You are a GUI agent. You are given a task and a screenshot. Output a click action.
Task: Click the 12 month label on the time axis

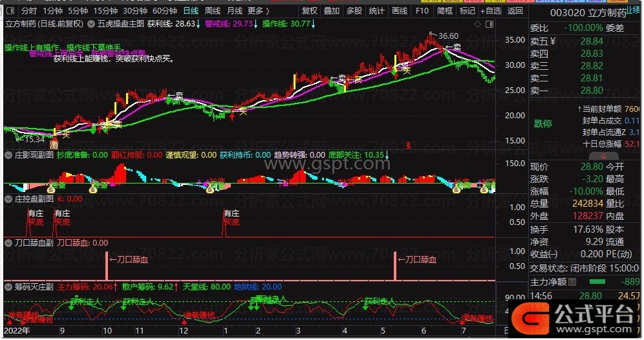(x=184, y=331)
